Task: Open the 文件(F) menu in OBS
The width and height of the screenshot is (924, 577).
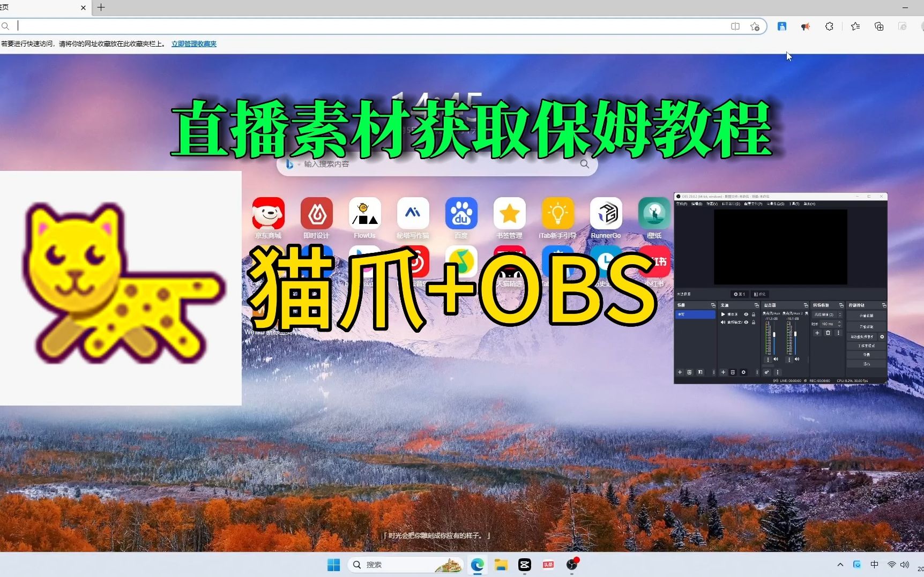Action: click(681, 204)
